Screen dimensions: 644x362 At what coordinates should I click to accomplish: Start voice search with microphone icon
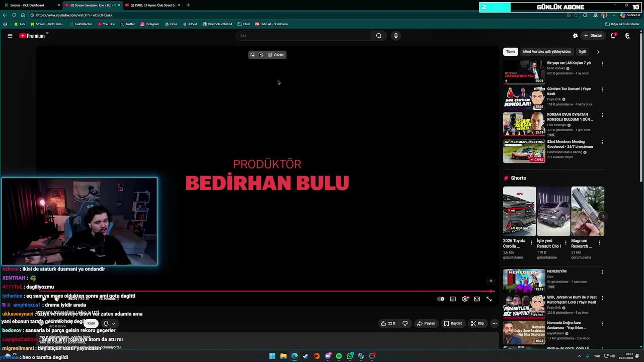coord(396,36)
